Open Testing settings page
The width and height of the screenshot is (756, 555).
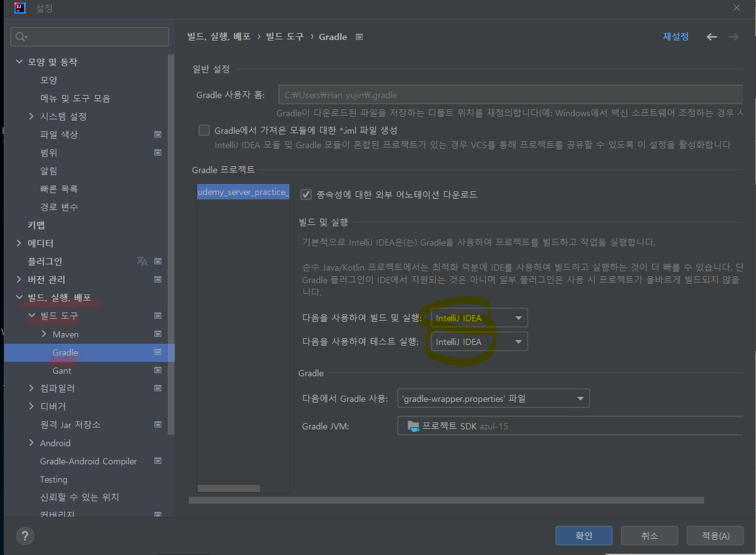tap(54, 479)
